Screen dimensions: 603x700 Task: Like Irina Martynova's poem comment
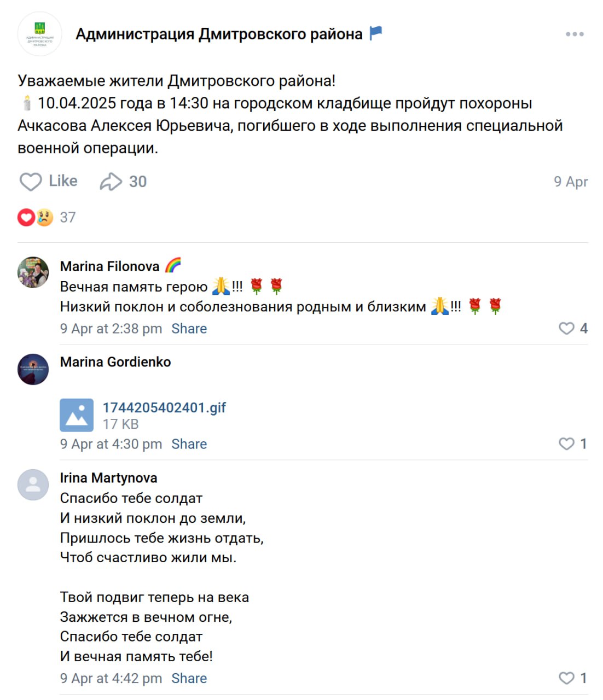click(566, 678)
